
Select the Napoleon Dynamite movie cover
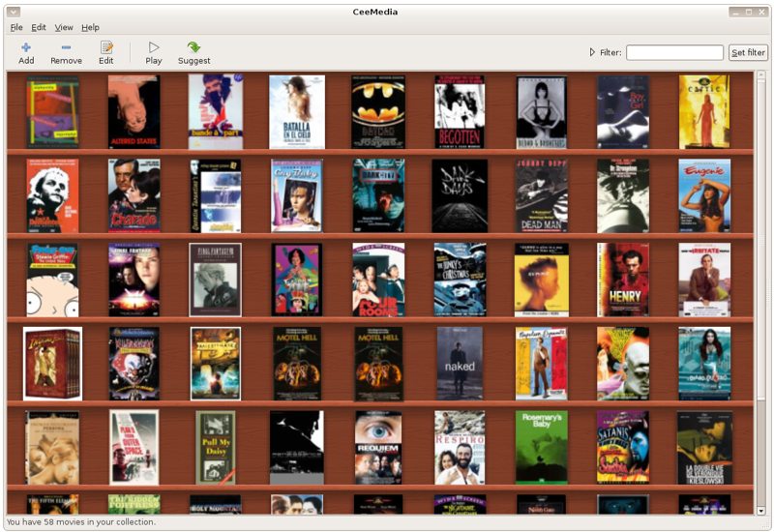(542, 364)
